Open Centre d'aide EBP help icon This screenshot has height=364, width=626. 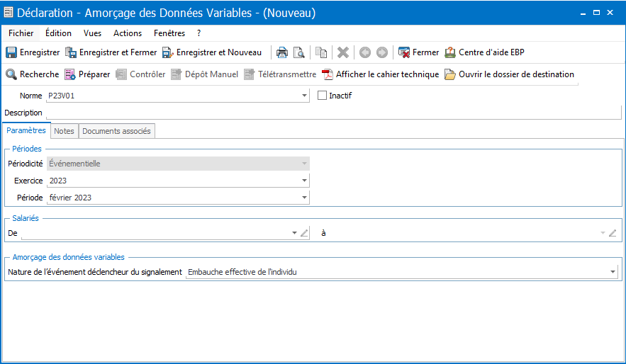[x=450, y=52]
